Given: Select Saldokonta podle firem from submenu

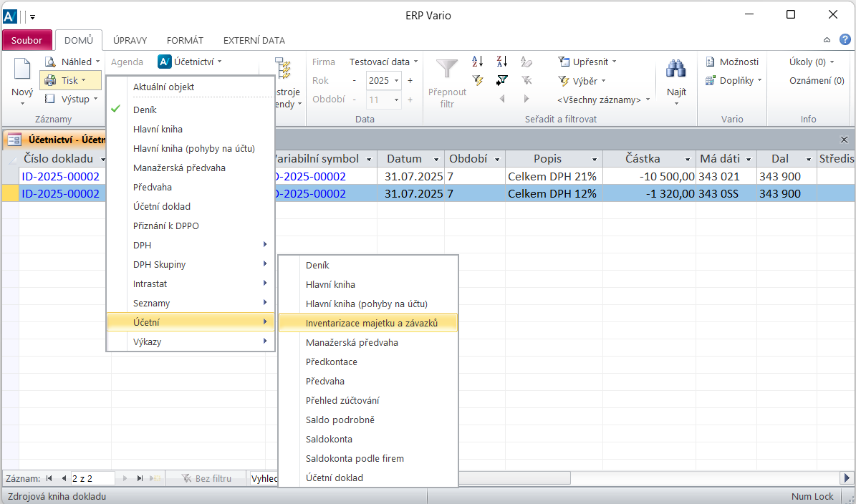Looking at the screenshot, I should (355, 458).
